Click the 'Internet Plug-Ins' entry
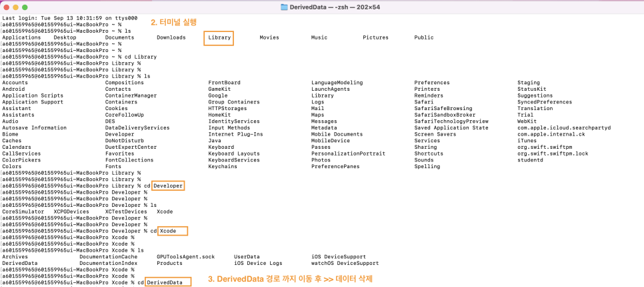Screen dimensions: 644x287 pyautogui.click(x=235, y=134)
